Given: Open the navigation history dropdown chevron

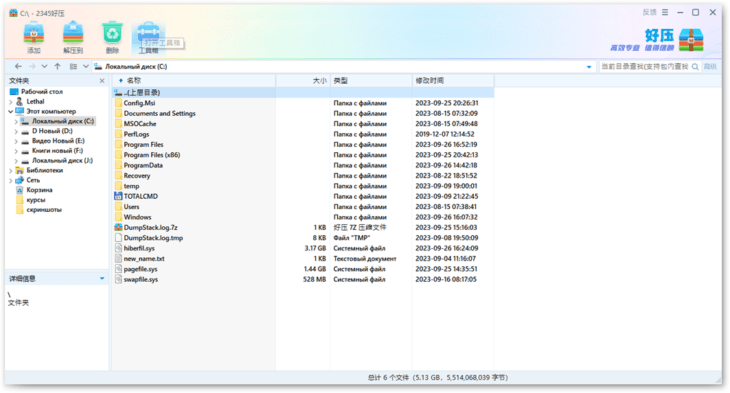Looking at the screenshot, I should tap(44, 67).
